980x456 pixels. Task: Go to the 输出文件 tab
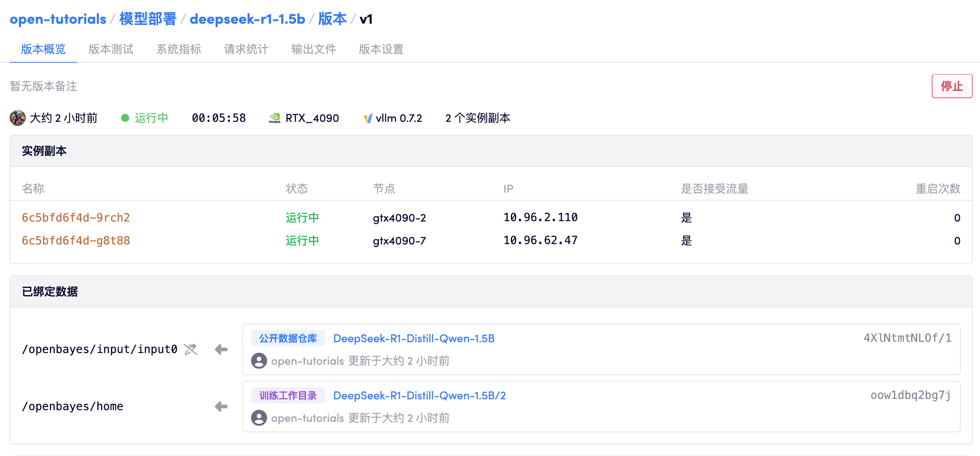(x=314, y=49)
